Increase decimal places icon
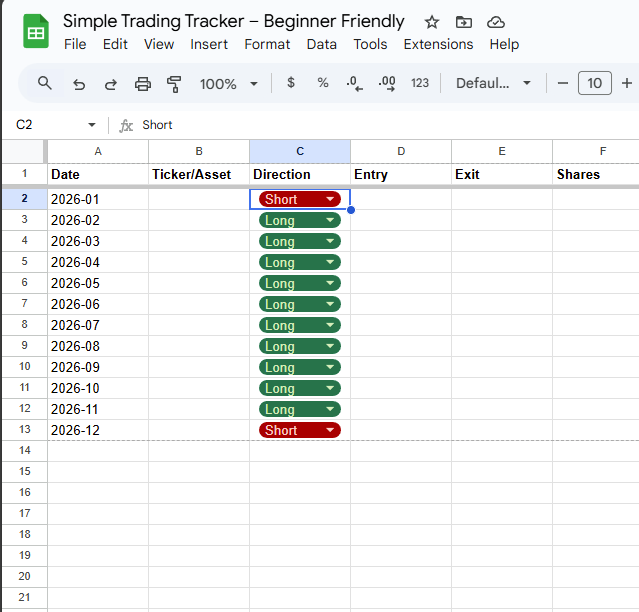 386,84
